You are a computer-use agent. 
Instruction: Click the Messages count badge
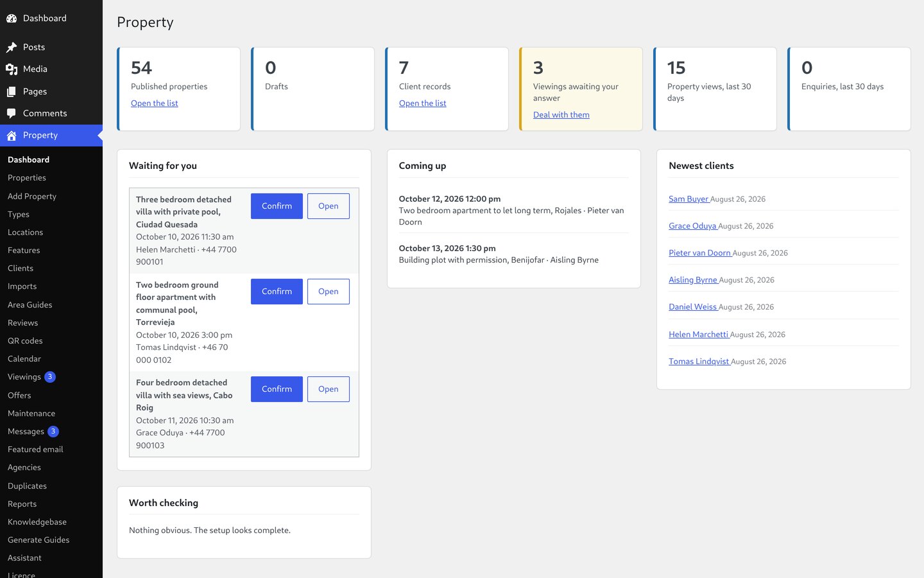coord(53,432)
